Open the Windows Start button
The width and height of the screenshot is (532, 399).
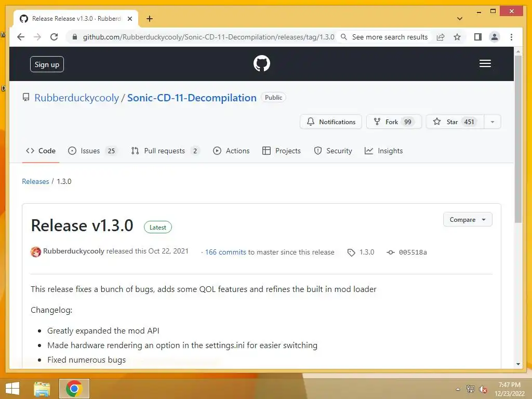tap(12, 389)
